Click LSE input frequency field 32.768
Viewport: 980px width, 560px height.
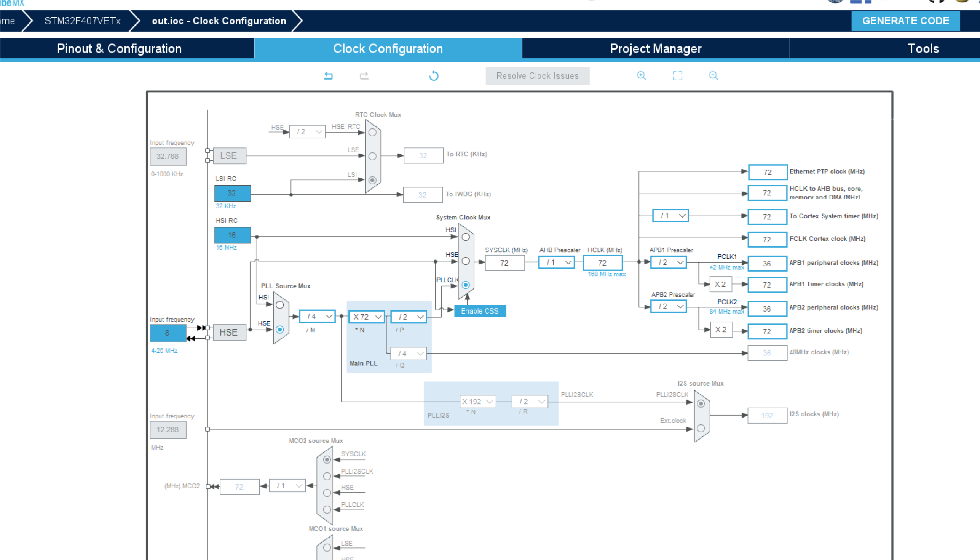(168, 157)
